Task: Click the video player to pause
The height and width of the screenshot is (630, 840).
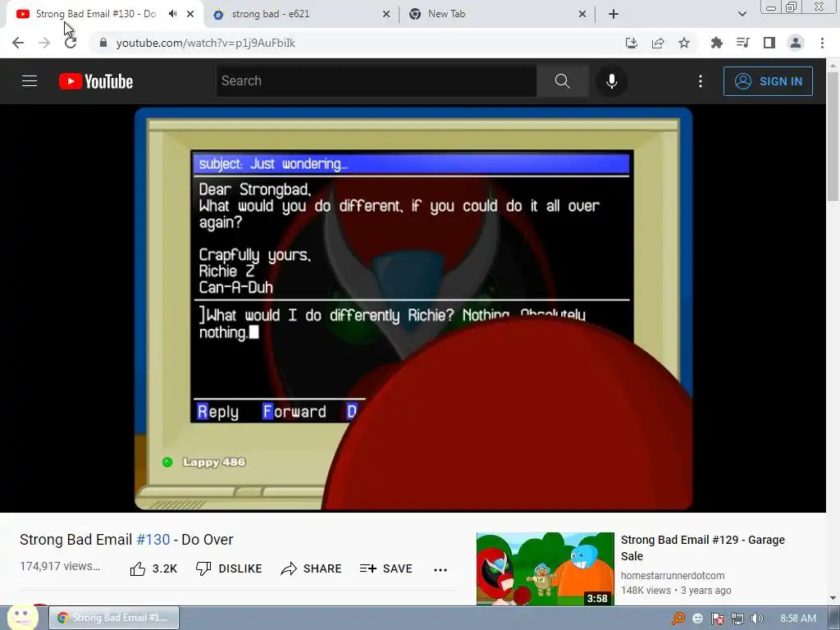Action: tap(413, 308)
